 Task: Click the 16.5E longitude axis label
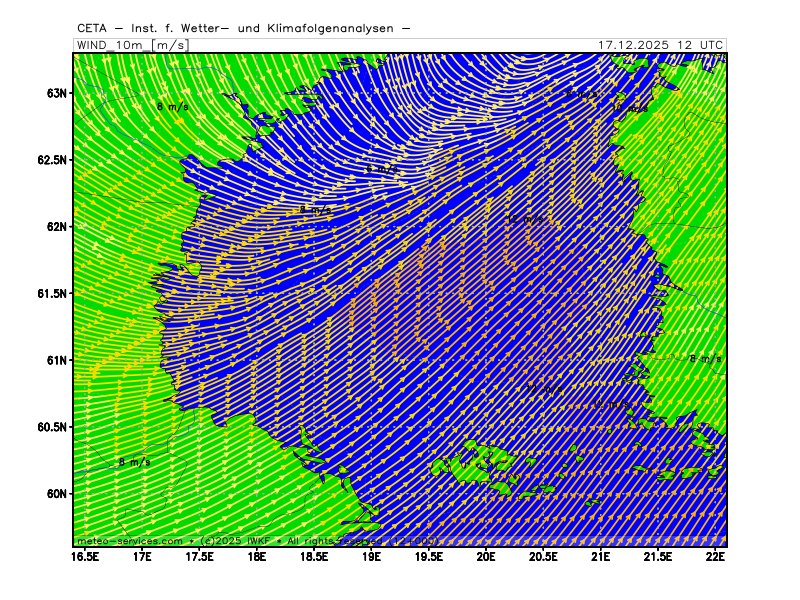(86, 555)
